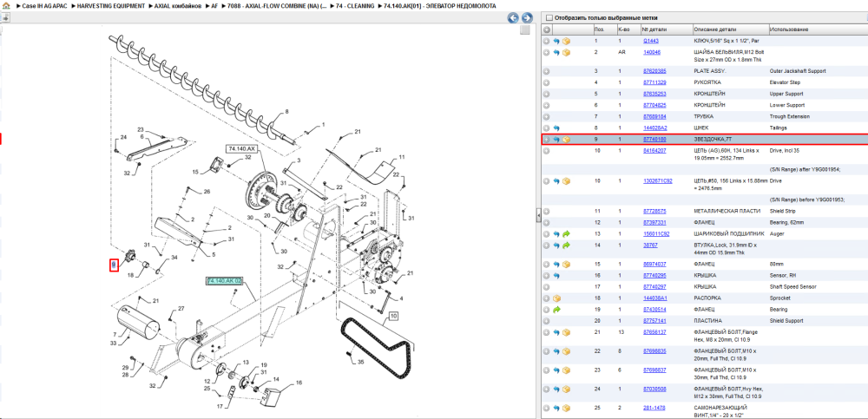Open the HARVESTING EQUIPMENT breadcrumb
Image resolution: width=868 pixels, height=419 pixels.
113,6
